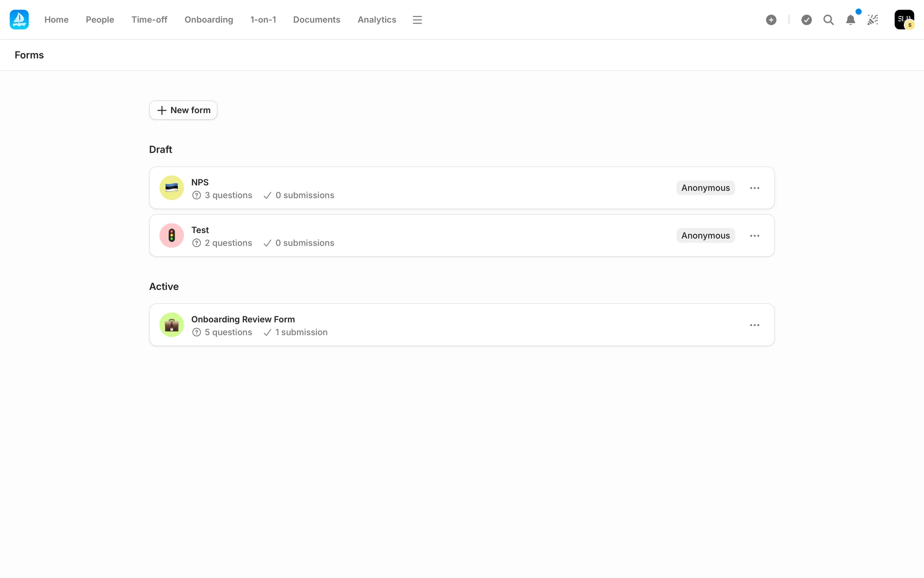Open Onboarding Review Form options menu

click(754, 325)
